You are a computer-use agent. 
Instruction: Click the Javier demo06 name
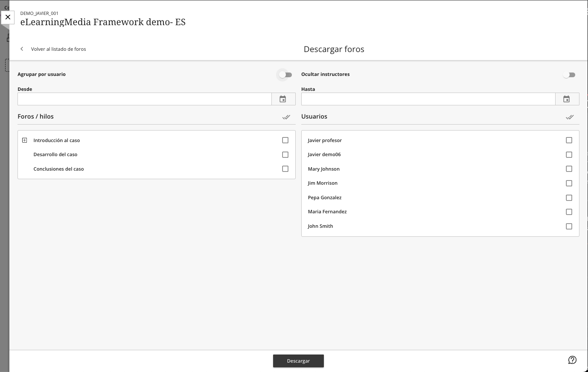pyautogui.click(x=324, y=154)
